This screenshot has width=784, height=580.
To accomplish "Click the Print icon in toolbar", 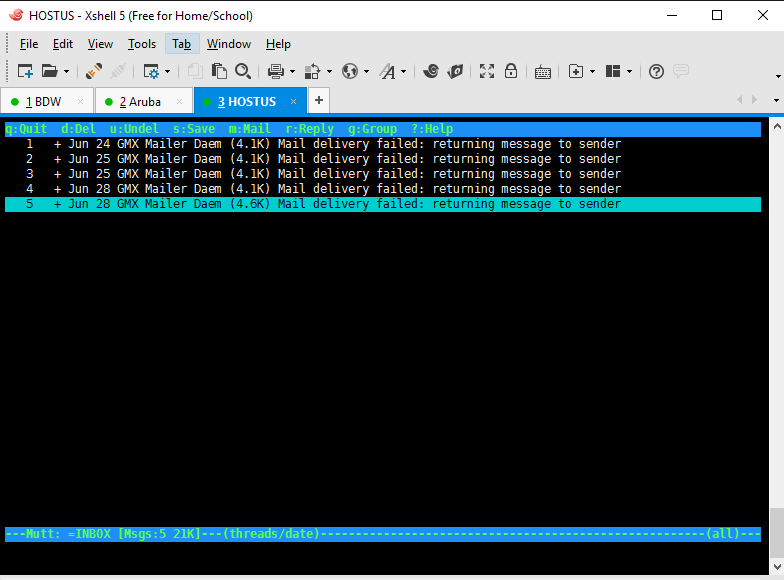I will 275,71.
